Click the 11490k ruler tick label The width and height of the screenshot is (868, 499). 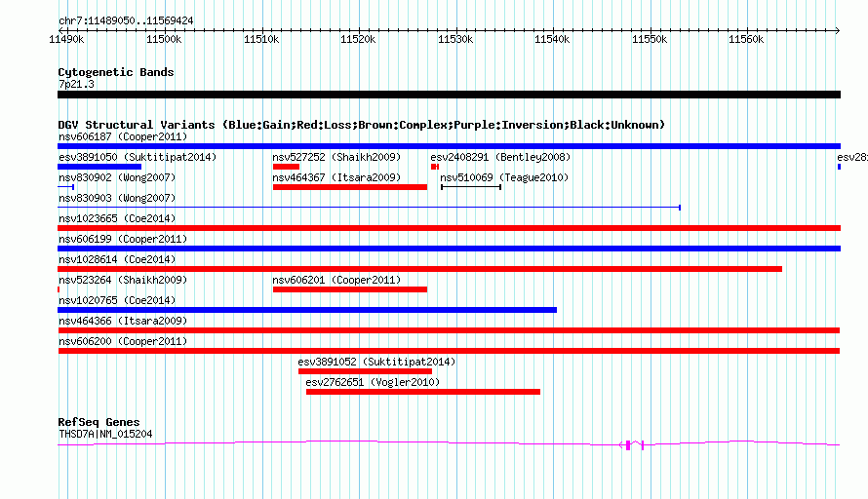tap(66, 39)
